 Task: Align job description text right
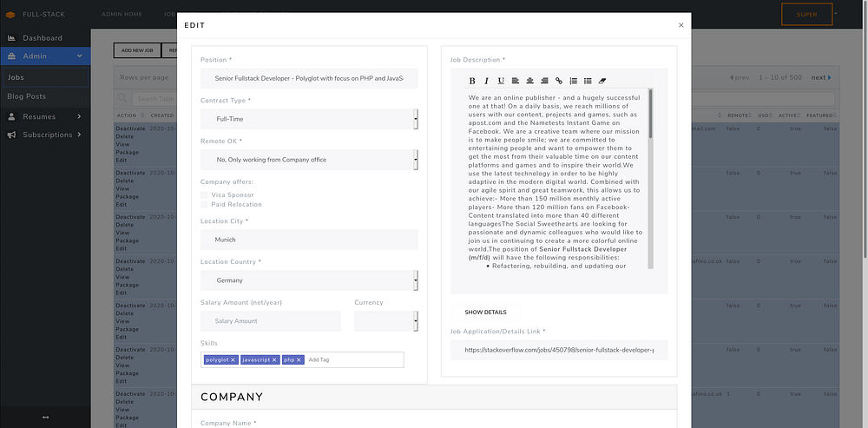[x=544, y=81]
